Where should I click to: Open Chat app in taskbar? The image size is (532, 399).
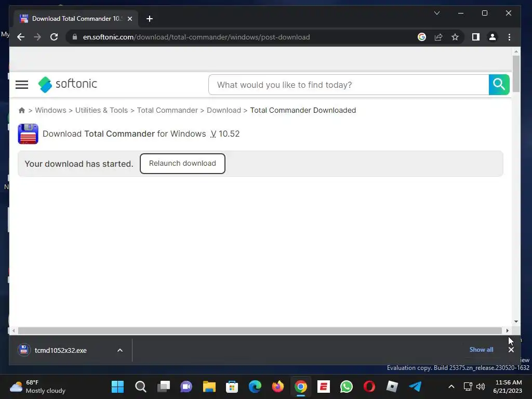click(187, 387)
